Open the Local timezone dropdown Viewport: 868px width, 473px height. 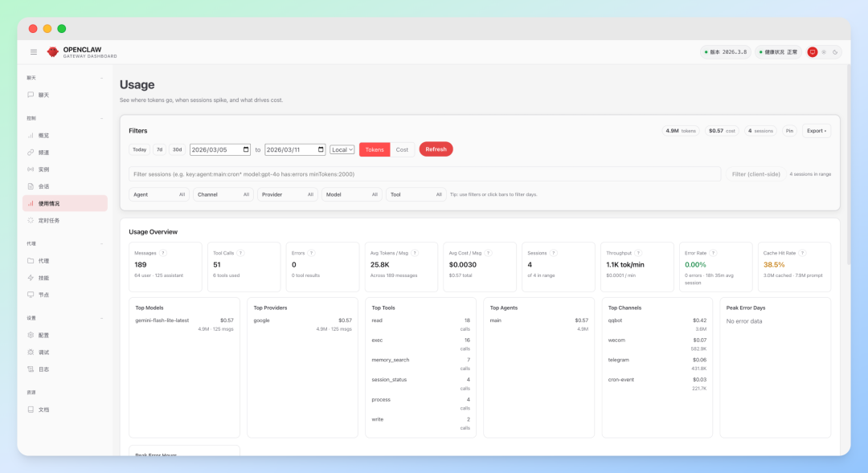342,150
